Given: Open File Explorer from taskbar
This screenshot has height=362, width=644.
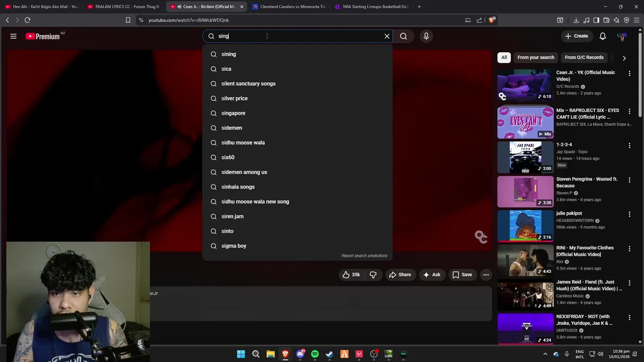Looking at the screenshot, I should pyautogui.click(x=270, y=354).
